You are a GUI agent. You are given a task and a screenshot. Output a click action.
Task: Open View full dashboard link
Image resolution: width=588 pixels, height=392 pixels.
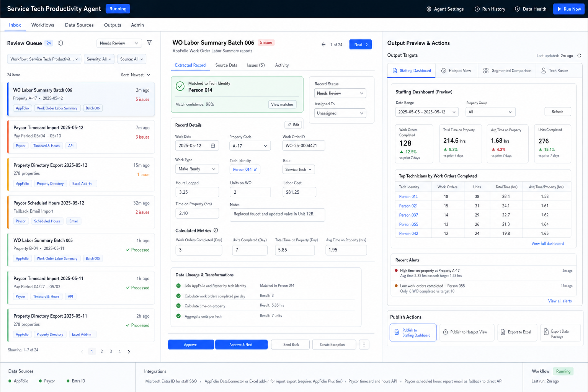[x=547, y=244]
